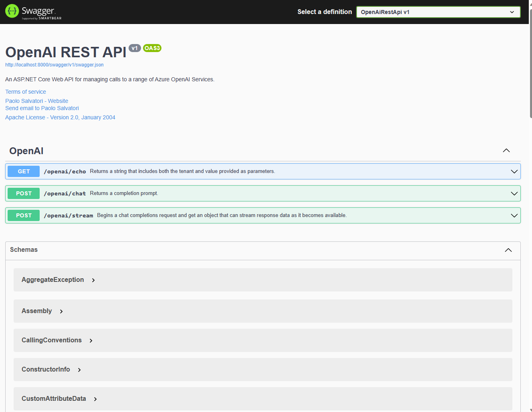This screenshot has height=412, width=532.
Task: Click the API description paragraph
Action: point(110,79)
